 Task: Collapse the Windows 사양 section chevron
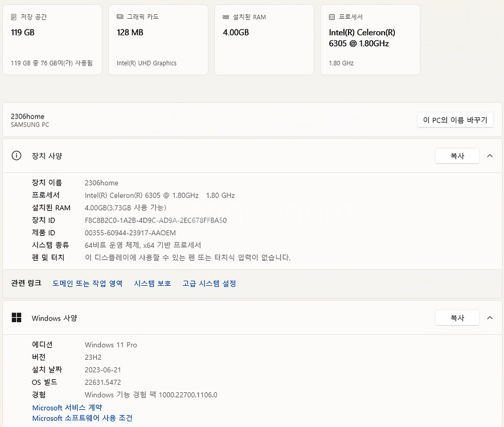click(x=490, y=318)
